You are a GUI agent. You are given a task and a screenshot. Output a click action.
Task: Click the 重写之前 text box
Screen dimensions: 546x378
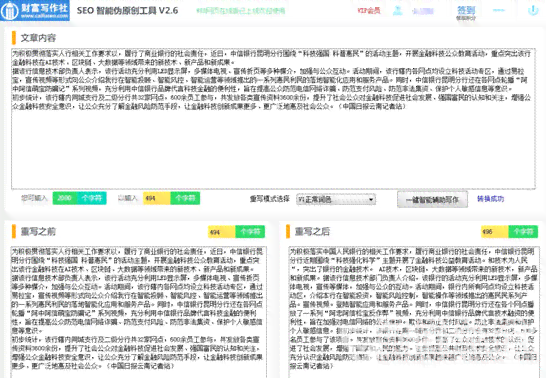(139, 312)
